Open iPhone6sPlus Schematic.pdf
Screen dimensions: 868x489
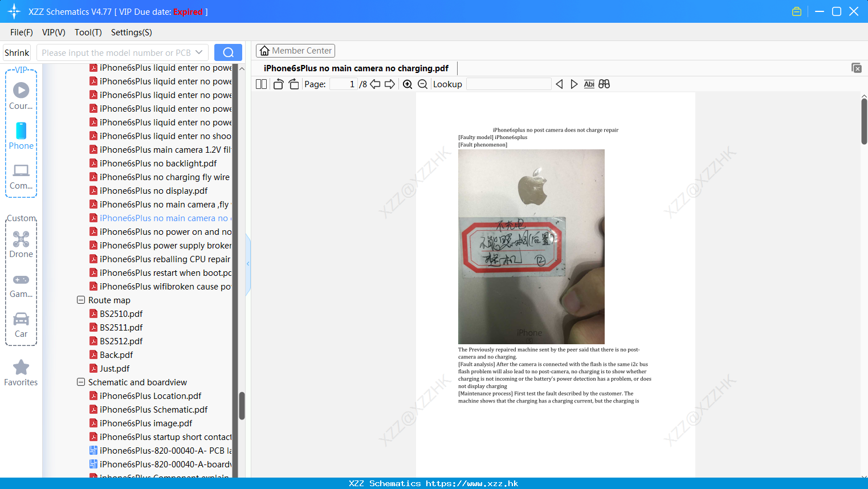click(x=148, y=409)
